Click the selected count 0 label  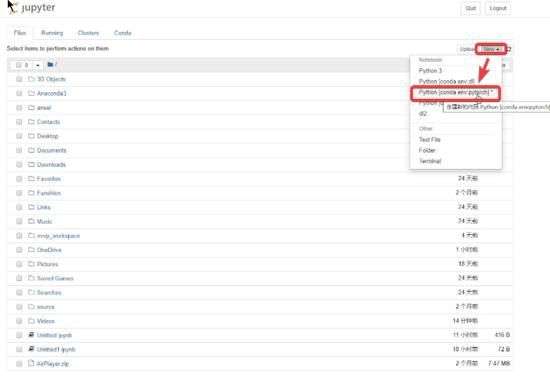(x=26, y=65)
